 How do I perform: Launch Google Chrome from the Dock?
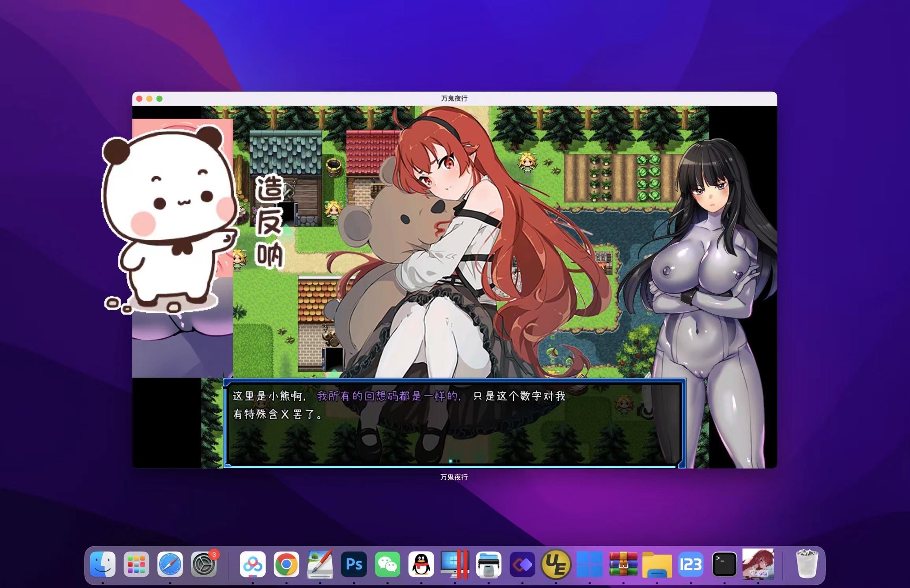[x=286, y=564]
